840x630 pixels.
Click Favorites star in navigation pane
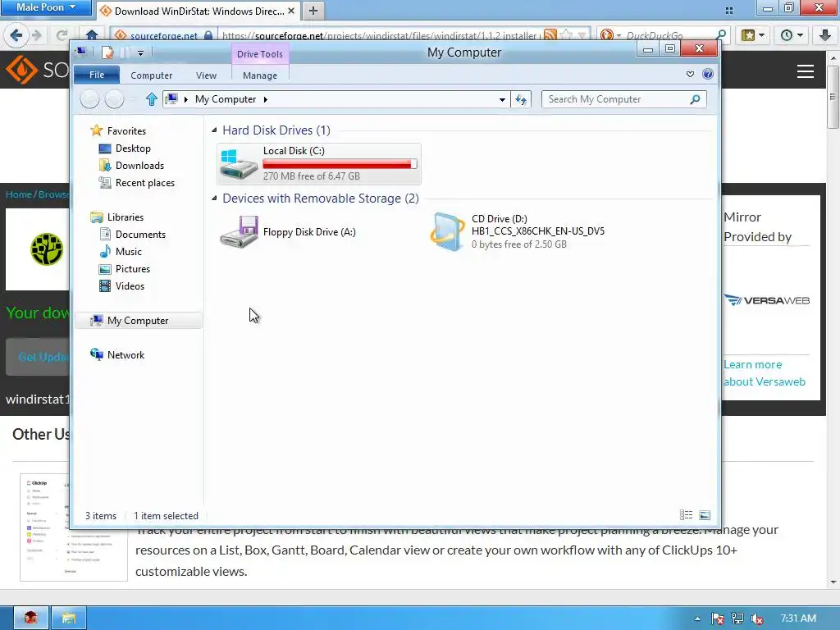[97, 130]
